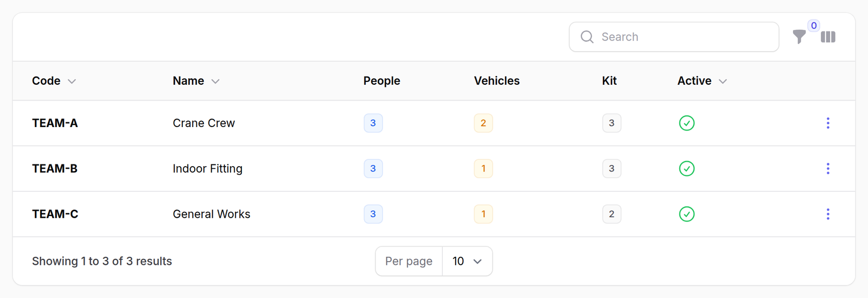
Task: Open actions menu for TEAM-C row
Action: [828, 214]
